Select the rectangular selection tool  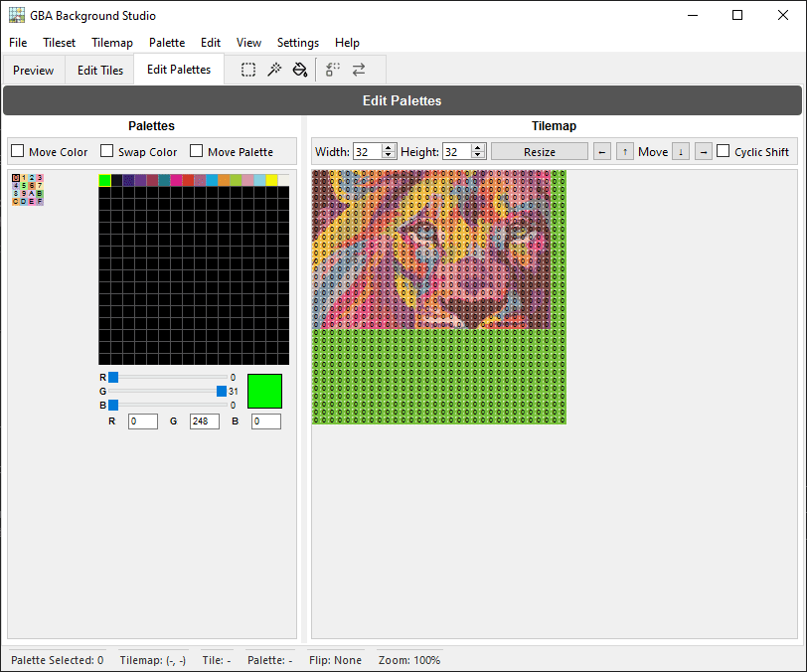(x=248, y=70)
